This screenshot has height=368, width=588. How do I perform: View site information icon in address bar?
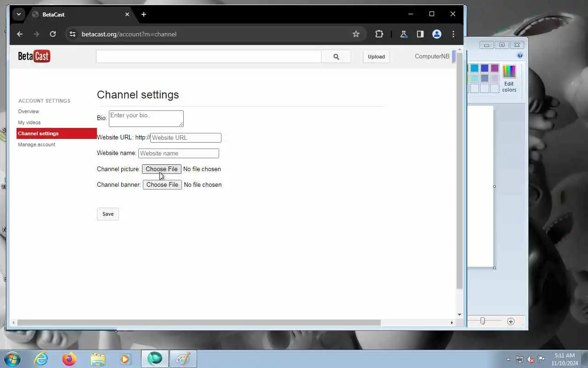pos(72,34)
